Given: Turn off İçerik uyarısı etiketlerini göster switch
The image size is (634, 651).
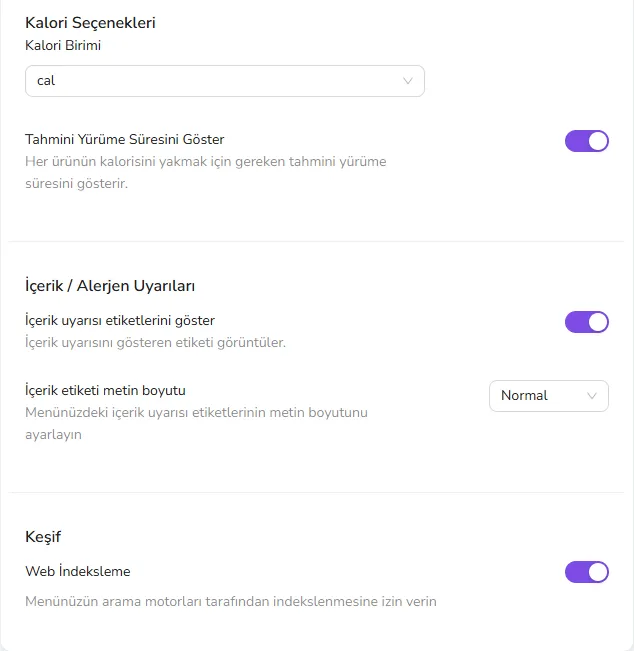Looking at the screenshot, I should pos(586,322).
